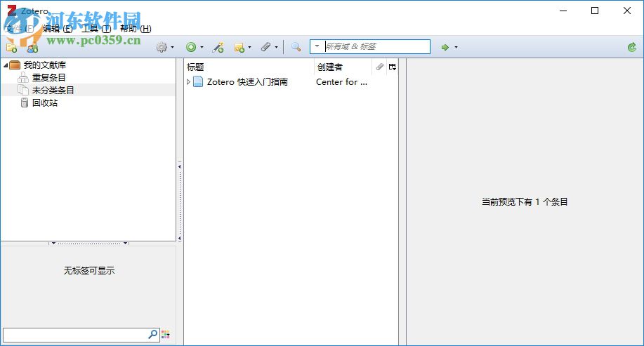
Task: Open the New Item dropdown arrow
Action: (x=202, y=47)
